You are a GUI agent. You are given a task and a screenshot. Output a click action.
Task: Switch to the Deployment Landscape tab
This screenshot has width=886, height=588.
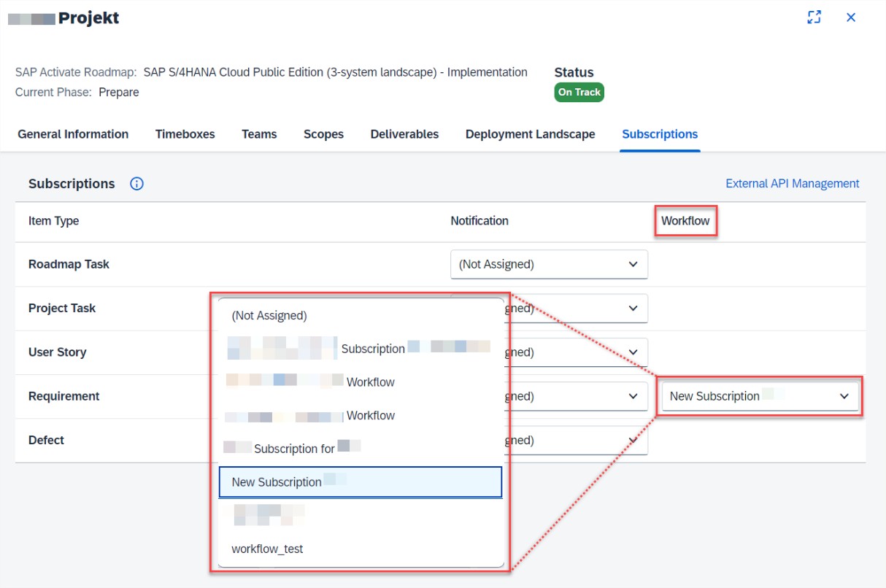530,134
